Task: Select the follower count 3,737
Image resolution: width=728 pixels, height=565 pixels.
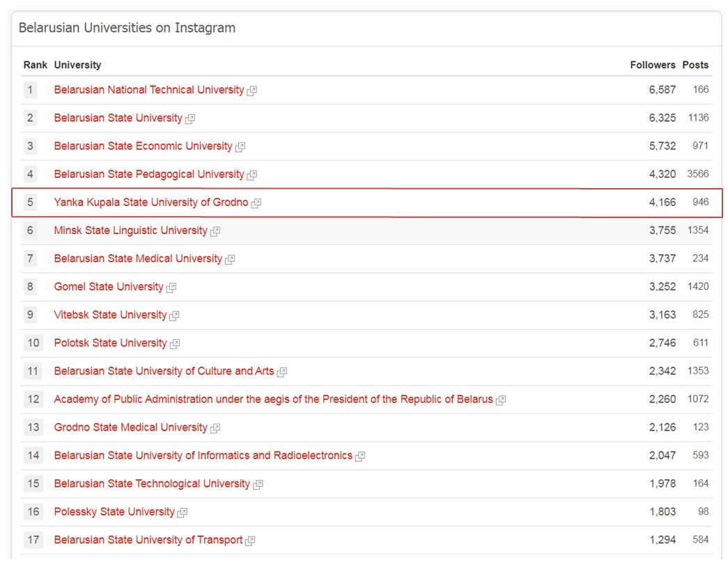Action: [x=662, y=258]
